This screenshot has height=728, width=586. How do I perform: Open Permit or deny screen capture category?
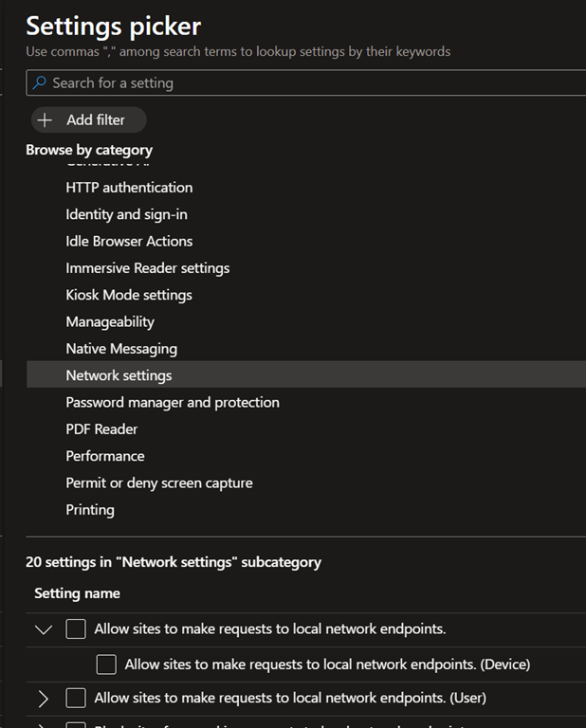(x=159, y=483)
